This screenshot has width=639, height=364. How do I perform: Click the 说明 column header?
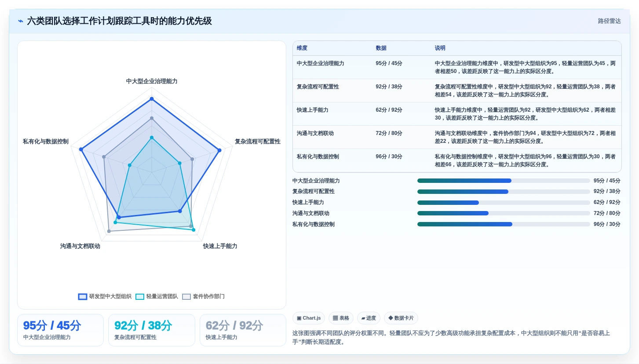[x=440, y=48]
